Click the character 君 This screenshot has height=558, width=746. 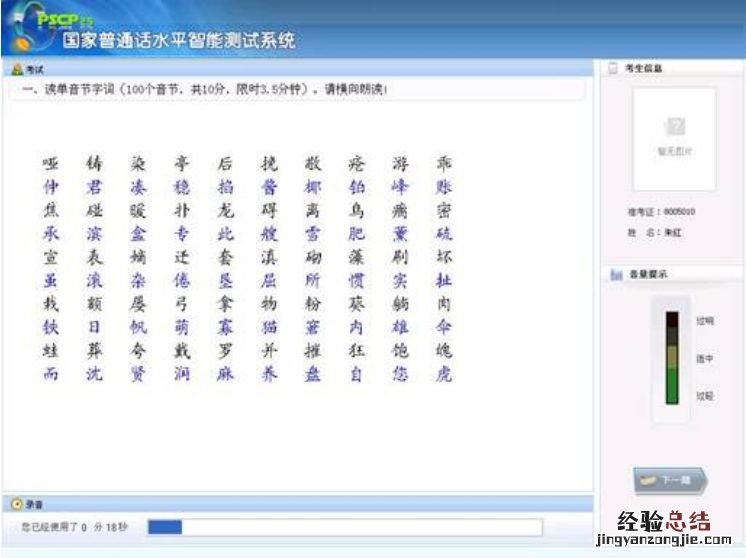(x=94, y=187)
